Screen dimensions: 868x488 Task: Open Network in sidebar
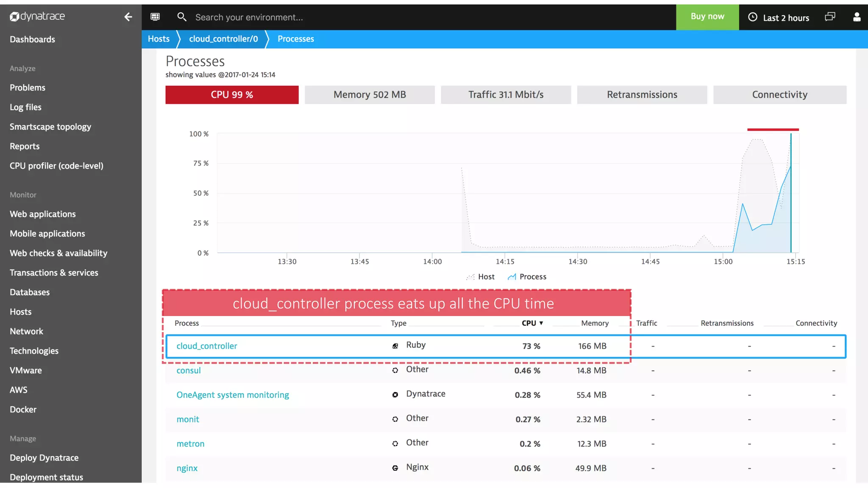click(26, 331)
